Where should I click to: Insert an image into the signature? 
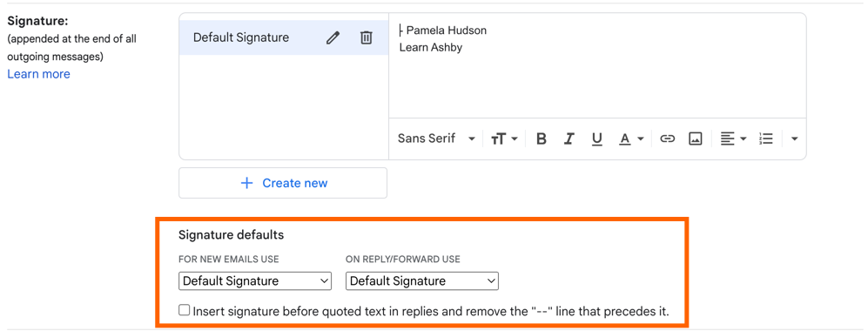[696, 138]
